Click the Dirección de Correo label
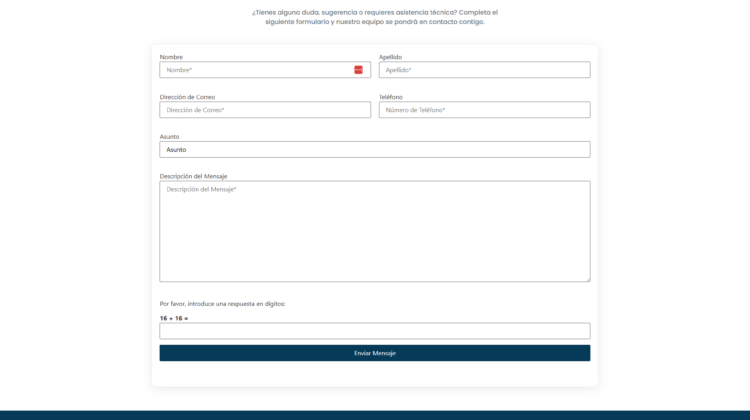The height and width of the screenshot is (420, 750). point(187,97)
